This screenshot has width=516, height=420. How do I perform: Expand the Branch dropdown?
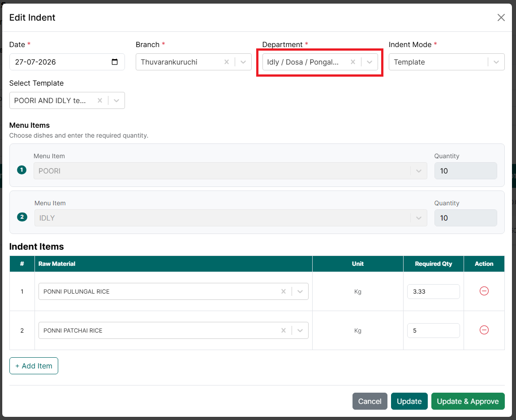[243, 62]
